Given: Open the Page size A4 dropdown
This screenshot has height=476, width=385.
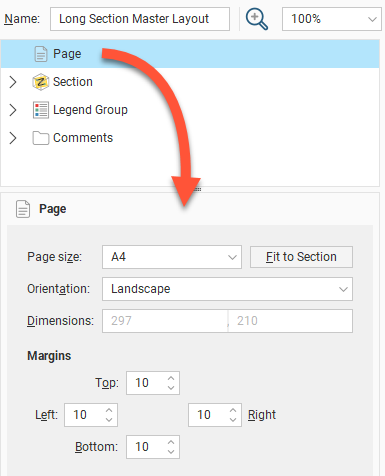Looking at the screenshot, I should 172,257.
